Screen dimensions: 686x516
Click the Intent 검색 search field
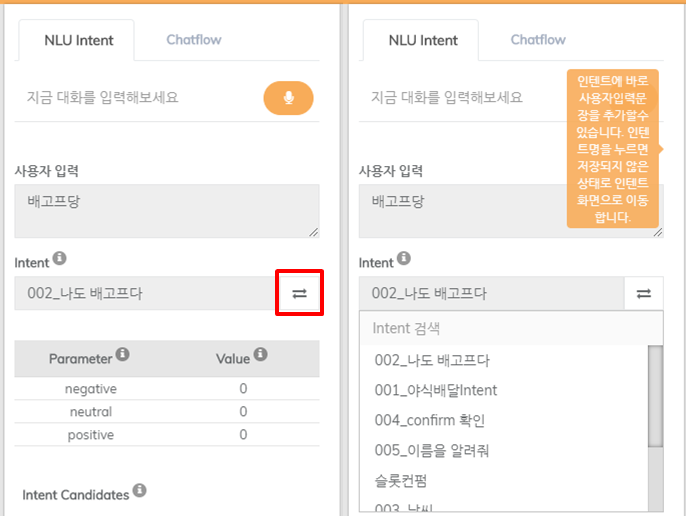(x=511, y=328)
